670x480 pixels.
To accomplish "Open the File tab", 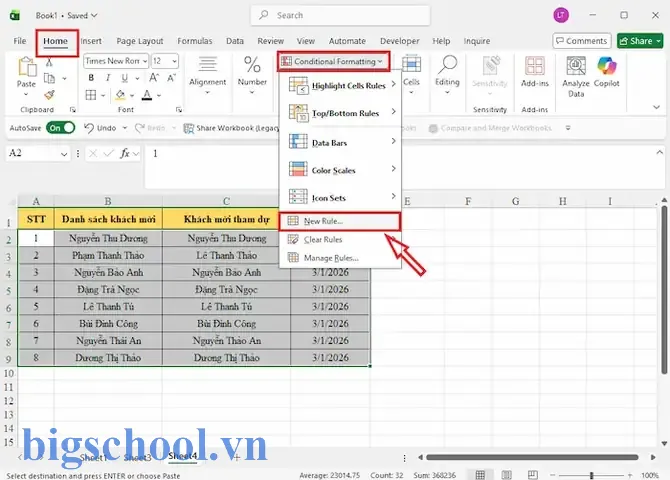I will click(20, 41).
